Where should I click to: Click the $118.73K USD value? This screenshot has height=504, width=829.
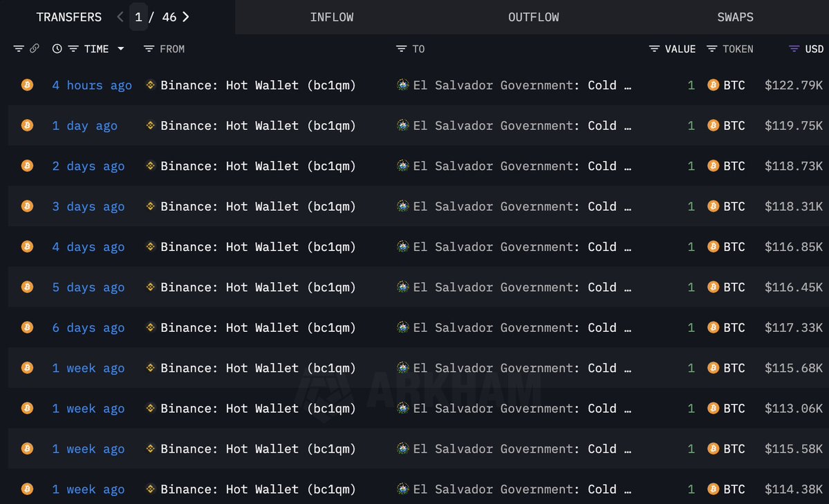[794, 166]
